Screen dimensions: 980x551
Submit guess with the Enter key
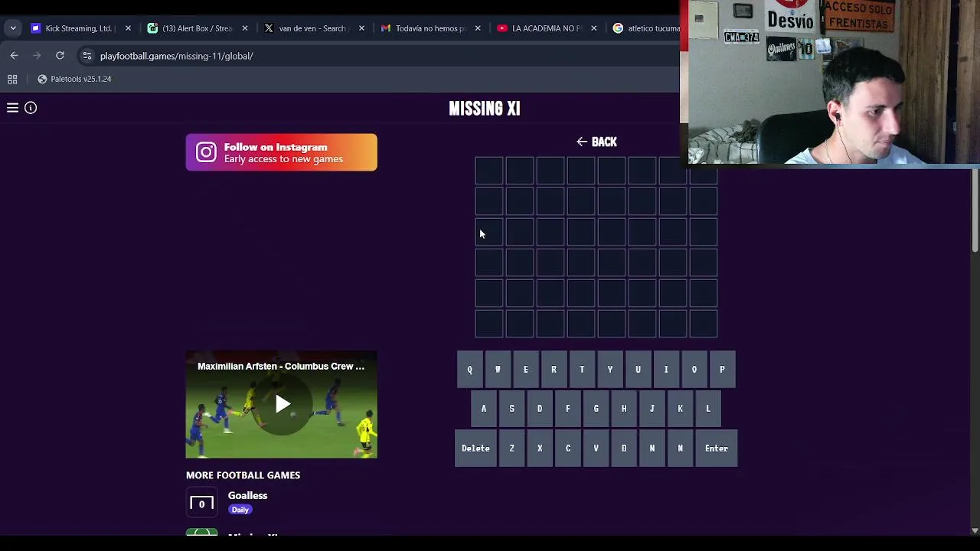pos(717,448)
